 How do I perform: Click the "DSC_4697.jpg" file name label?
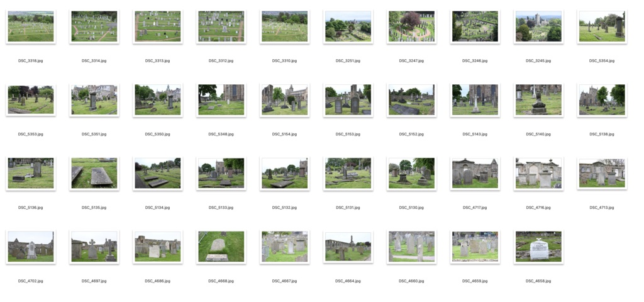94,281
